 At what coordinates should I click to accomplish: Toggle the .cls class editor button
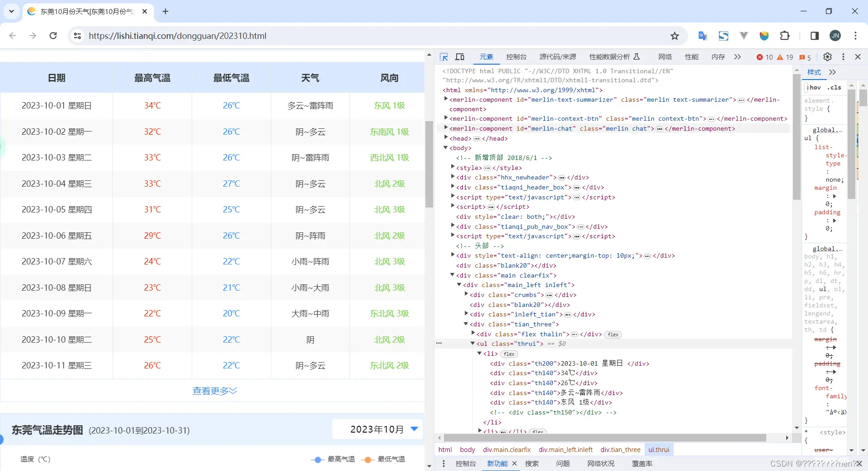(x=834, y=87)
